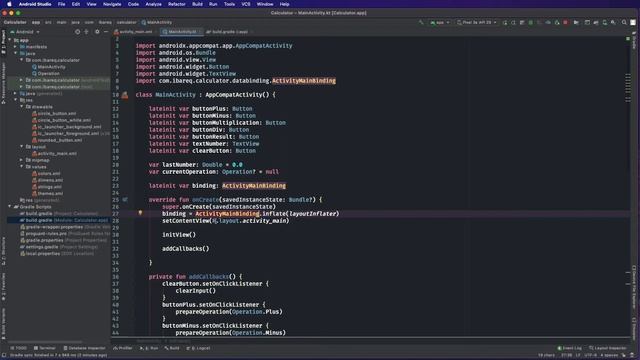
Task: Toggle the Emulator side tab
Action: coord(634,328)
